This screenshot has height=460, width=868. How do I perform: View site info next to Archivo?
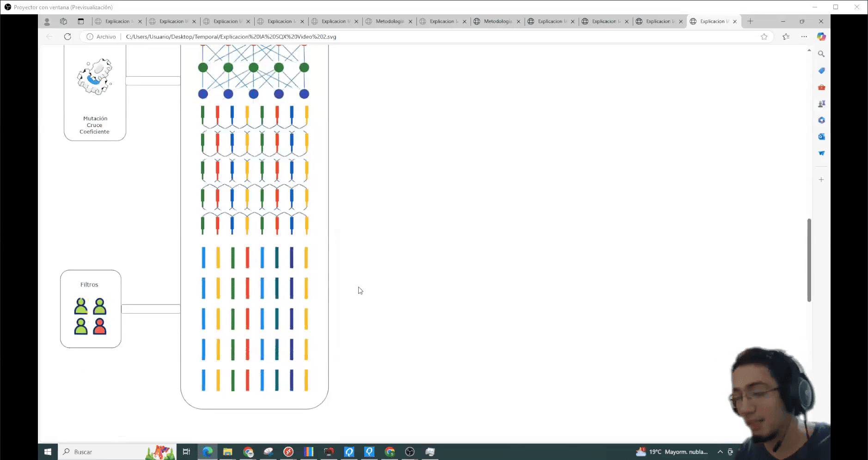point(90,36)
